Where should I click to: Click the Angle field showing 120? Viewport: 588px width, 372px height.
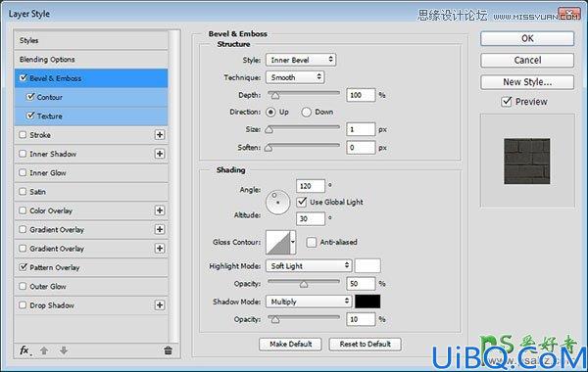tap(311, 186)
